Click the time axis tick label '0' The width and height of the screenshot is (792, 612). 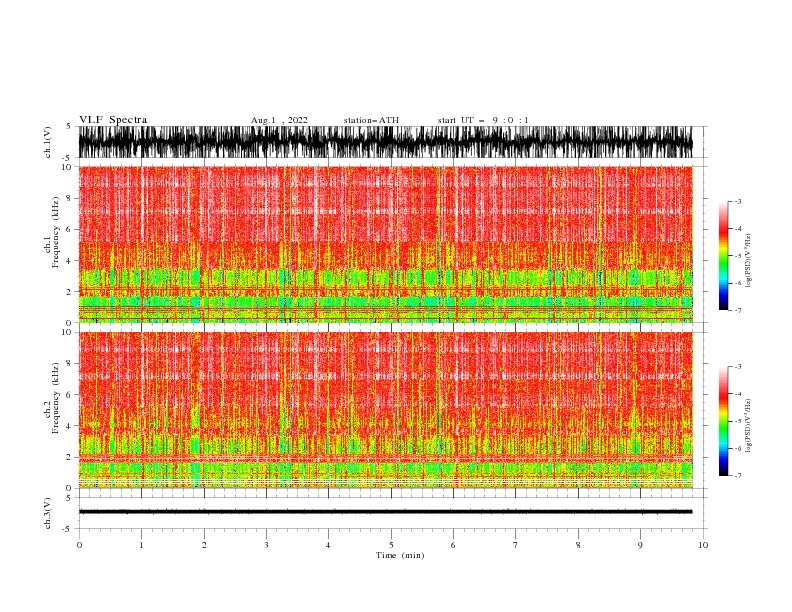point(79,545)
